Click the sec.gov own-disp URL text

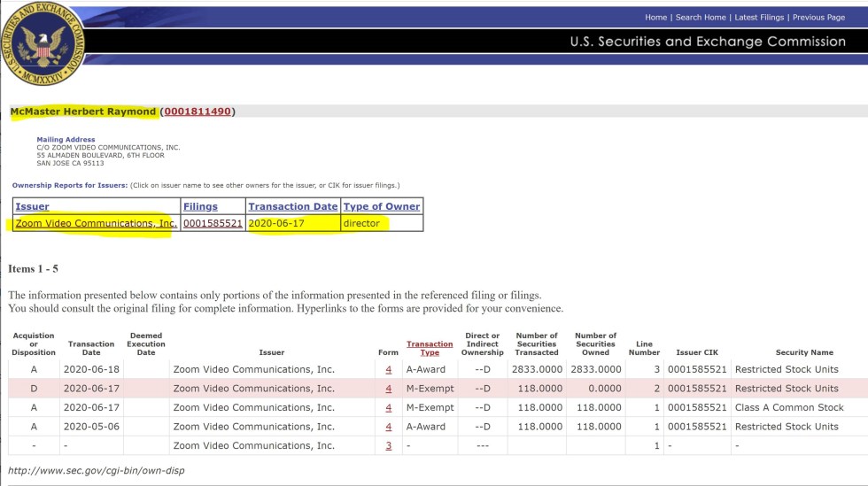pos(96,470)
